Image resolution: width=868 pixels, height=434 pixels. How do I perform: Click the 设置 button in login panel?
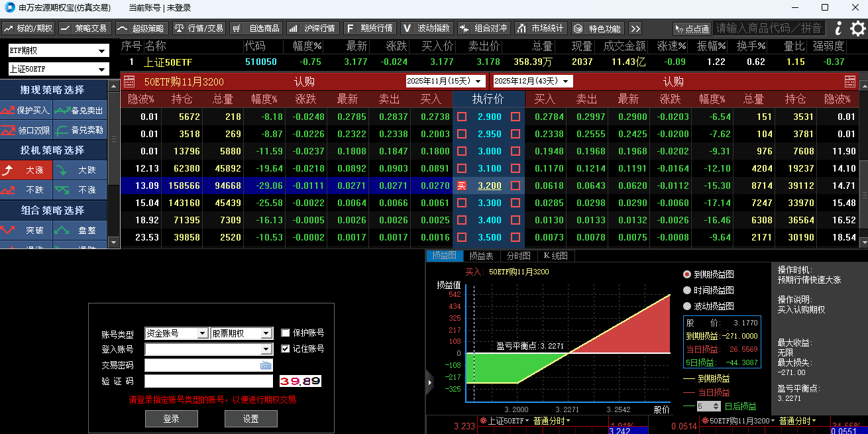tap(250, 419)
